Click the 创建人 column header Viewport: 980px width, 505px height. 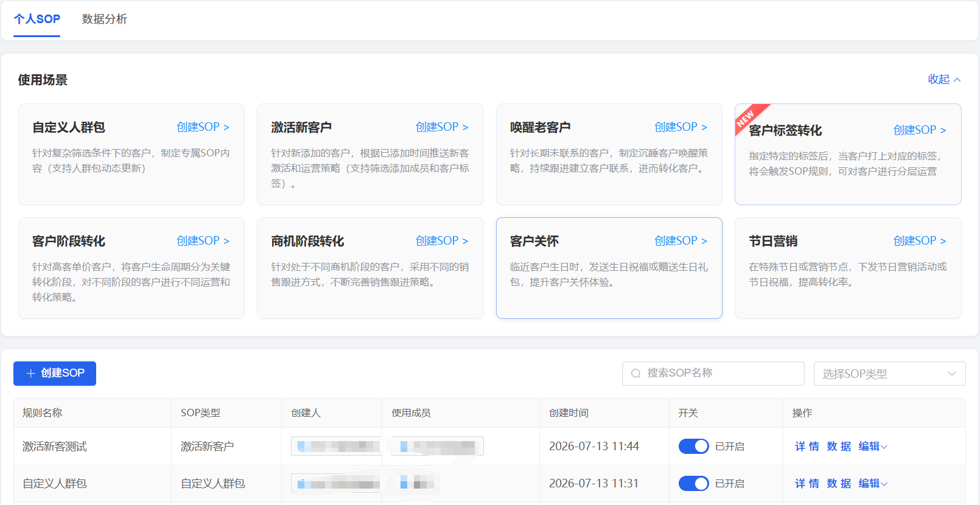pos(306,413)
